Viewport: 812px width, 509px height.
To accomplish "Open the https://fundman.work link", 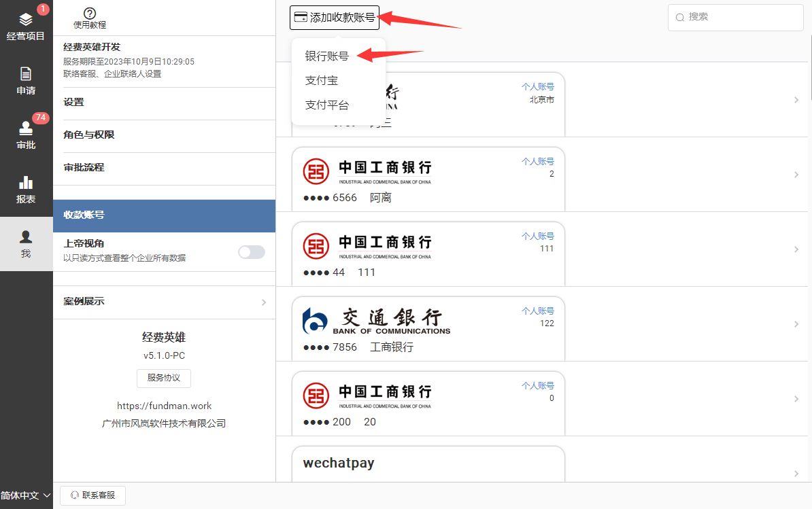I will 164,406.
